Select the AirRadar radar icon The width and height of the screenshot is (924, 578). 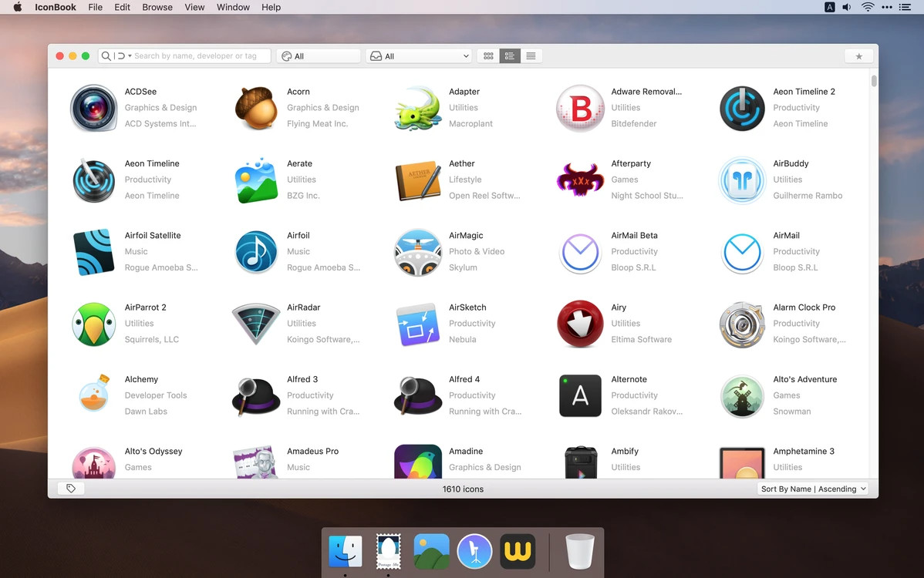[x=256, y=324]
